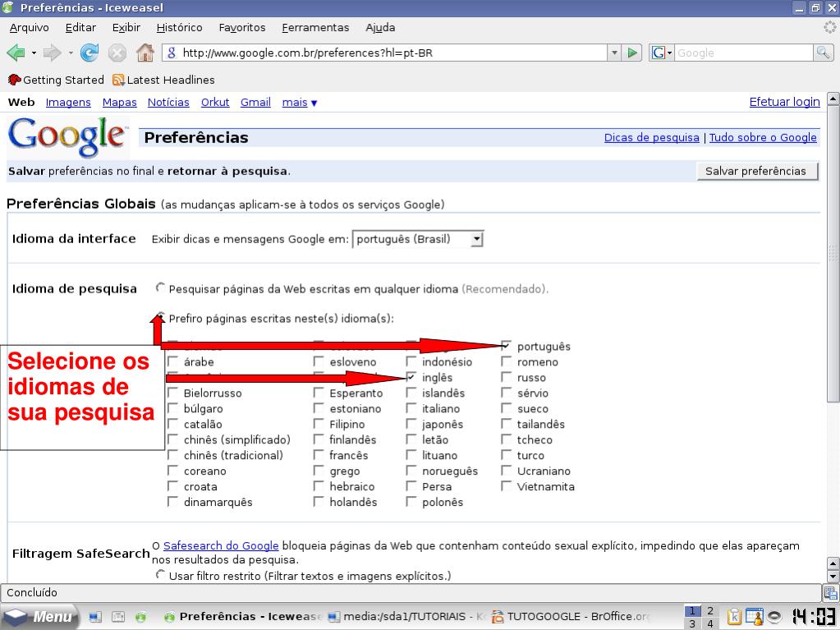This screenshot has height=630, width=840.
Task: Check the russo checkbox
Action: click(x=507, y=377)
